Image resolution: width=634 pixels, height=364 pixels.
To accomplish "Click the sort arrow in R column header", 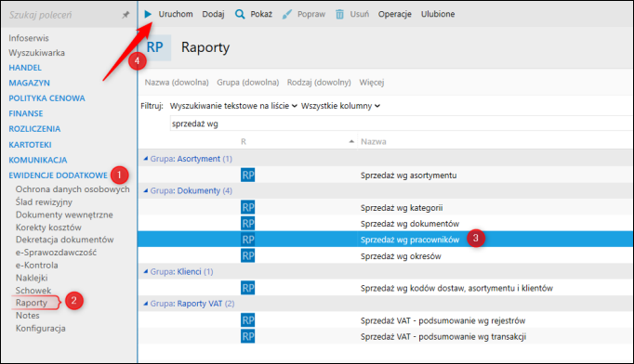I will (x=351, y=141).
